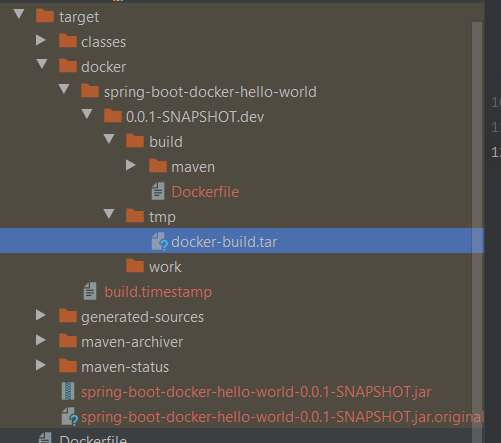Collapse the target folder arrow
501x443 pixels.
pos(19,14)
